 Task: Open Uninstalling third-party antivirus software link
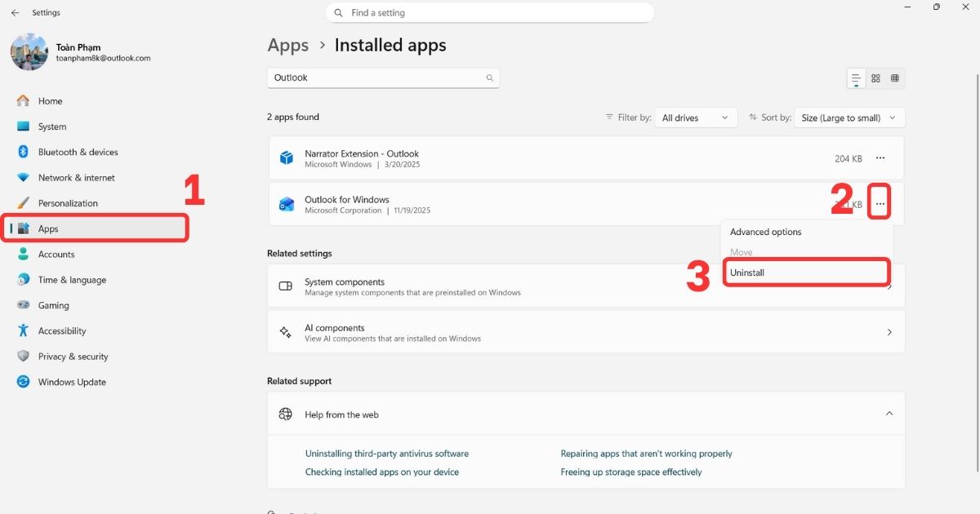pyautogui.click(x=386, y=454)
